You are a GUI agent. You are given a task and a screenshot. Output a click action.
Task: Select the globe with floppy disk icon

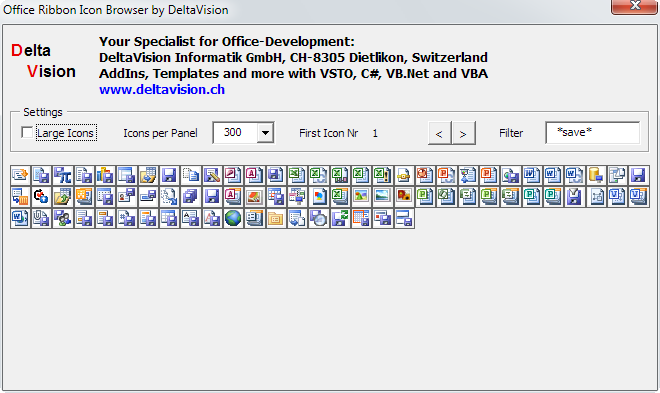click(x=511, y=175)
